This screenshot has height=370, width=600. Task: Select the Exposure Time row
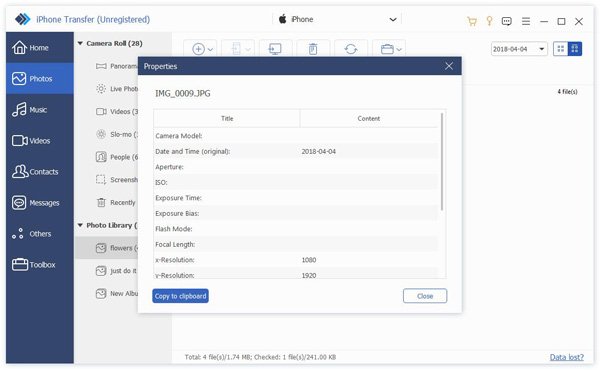tap(296, 198)
